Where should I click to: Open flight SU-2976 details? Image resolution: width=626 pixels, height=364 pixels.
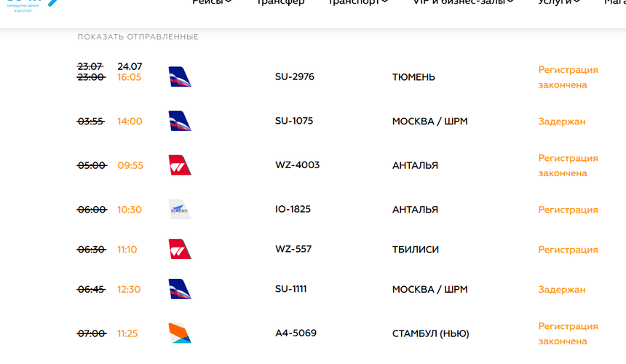point(295,76)
